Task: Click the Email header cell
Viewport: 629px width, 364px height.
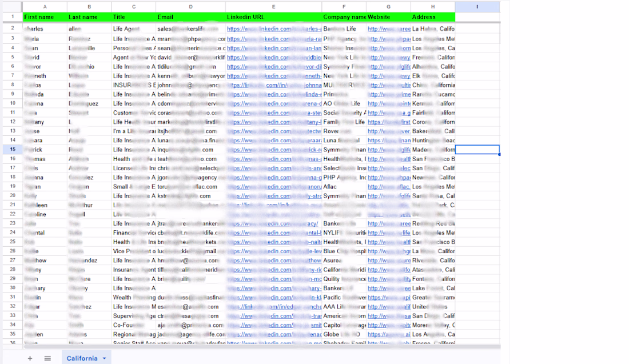Action: click(x=191, y=17)
